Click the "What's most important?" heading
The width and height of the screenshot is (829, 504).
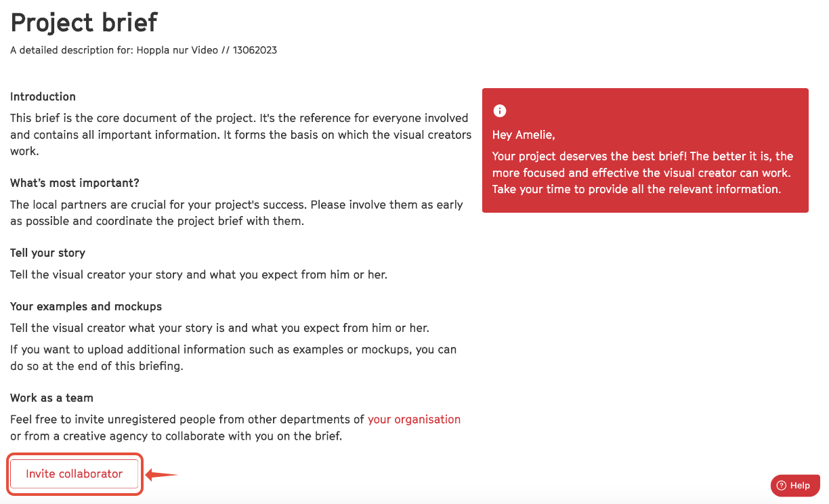pyautogui.click(x=75, y=183)
